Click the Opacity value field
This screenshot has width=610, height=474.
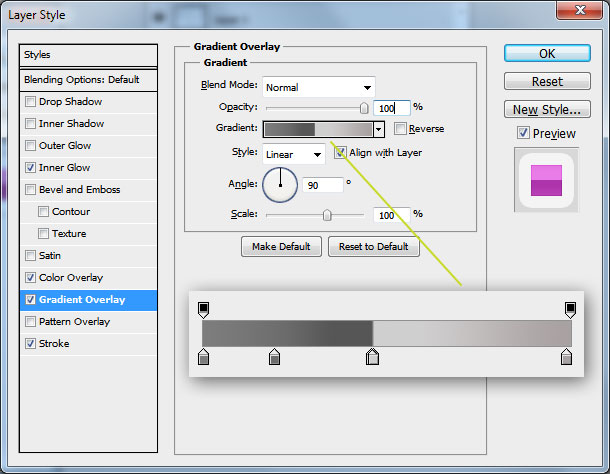click(x=391, y=108)
